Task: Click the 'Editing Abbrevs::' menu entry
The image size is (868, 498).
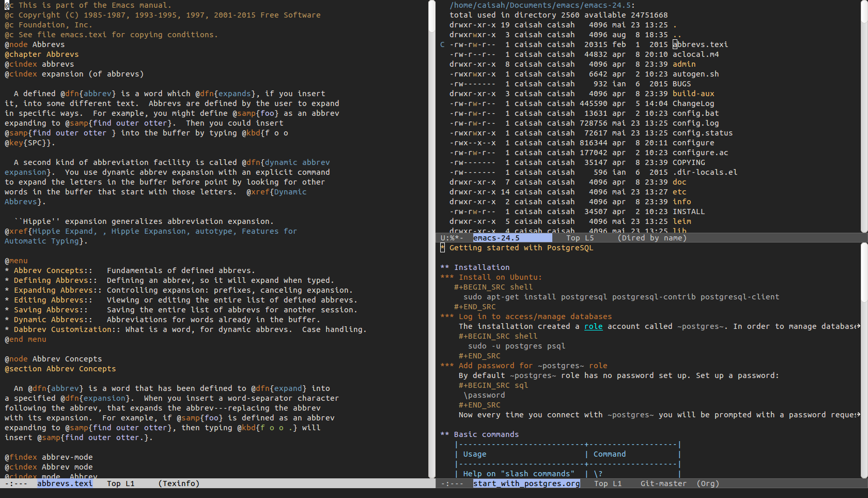Action: 53,300
